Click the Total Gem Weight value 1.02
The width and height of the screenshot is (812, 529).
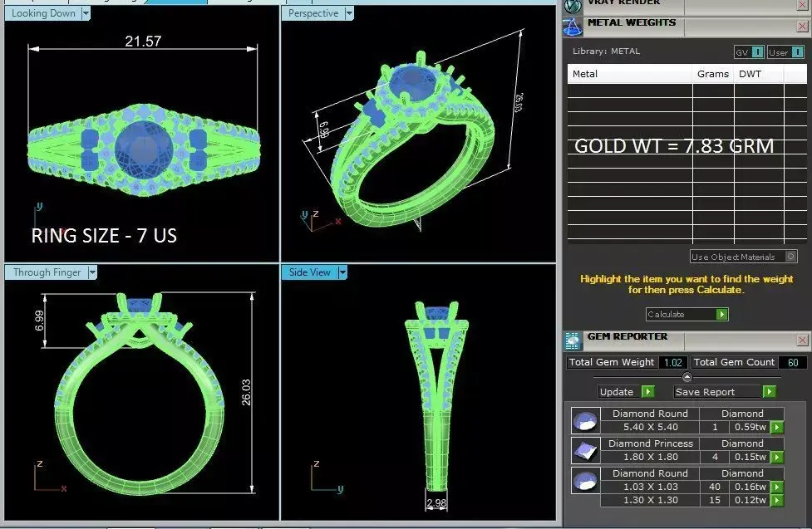(x=672, y=363)
